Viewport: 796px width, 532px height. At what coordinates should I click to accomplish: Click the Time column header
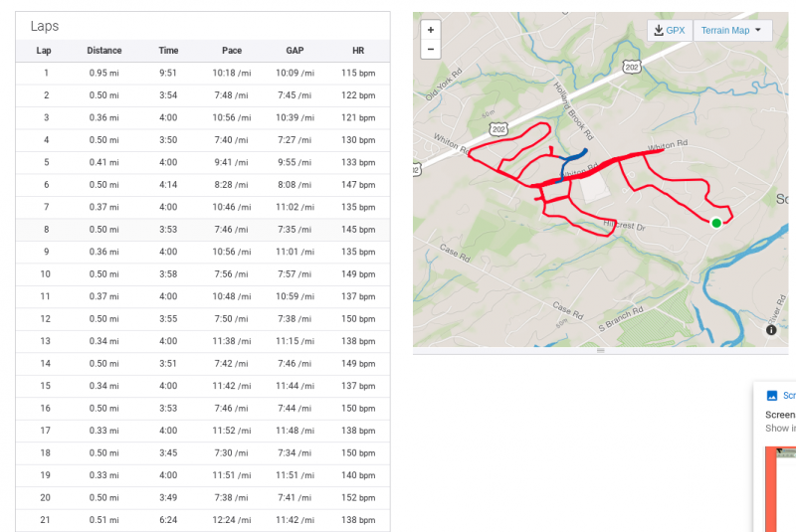(168, 51)
